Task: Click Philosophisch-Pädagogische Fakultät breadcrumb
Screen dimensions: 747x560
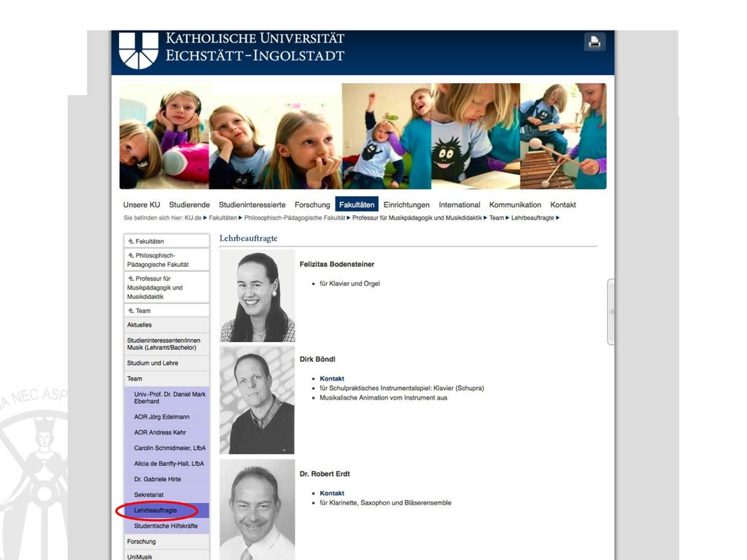Action: (295, 217)
